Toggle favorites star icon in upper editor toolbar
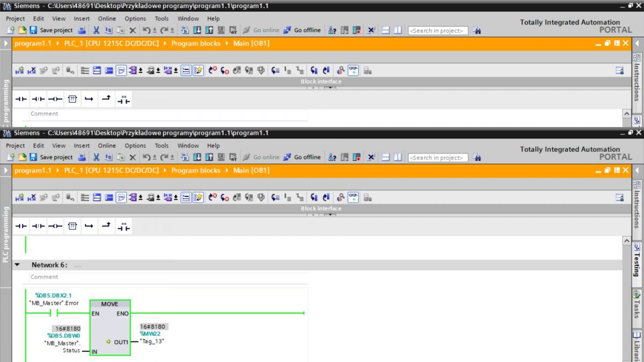 click(x=198, y=70)
